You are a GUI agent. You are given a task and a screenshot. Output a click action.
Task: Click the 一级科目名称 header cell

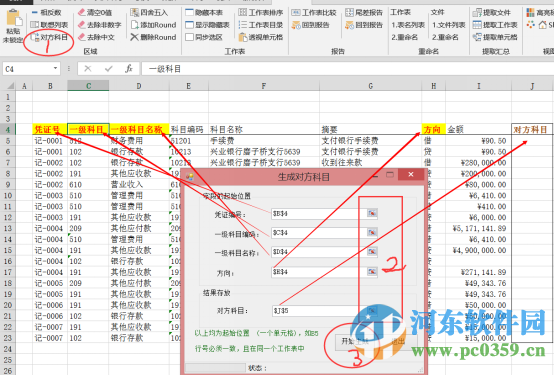coord(139,130)
